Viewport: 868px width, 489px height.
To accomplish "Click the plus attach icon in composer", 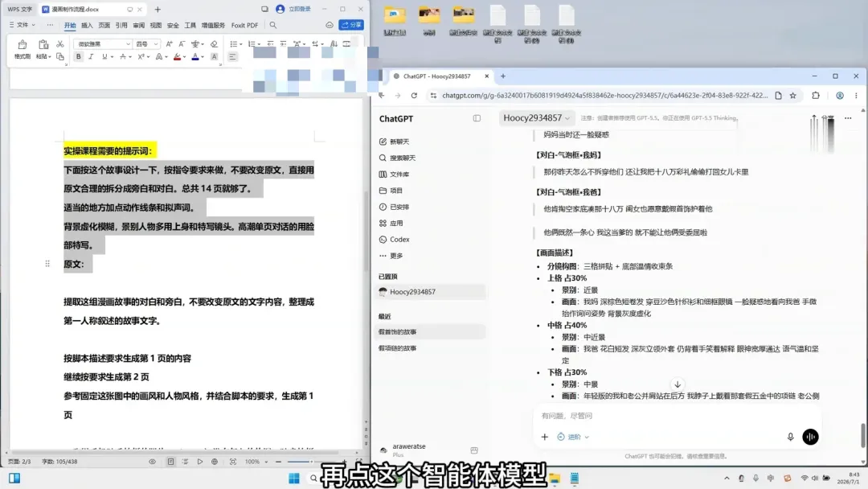I will pos(545,437).
